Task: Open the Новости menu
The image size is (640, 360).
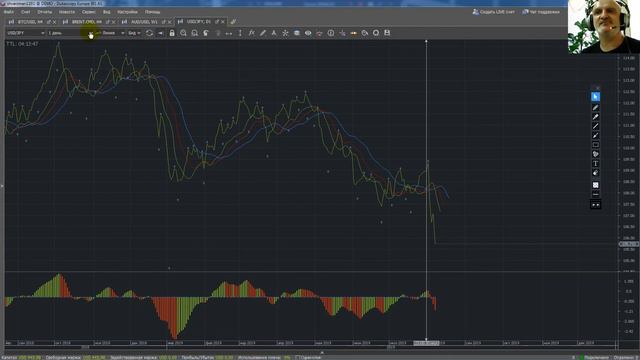Action: coord(67,12)
